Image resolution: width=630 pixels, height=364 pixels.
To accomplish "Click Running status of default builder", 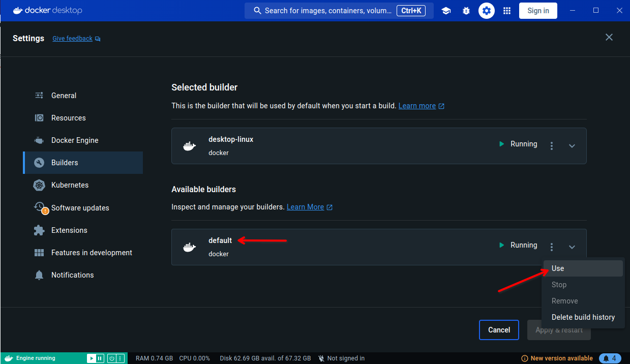I will pyautogui.click(x=518, y=245).
